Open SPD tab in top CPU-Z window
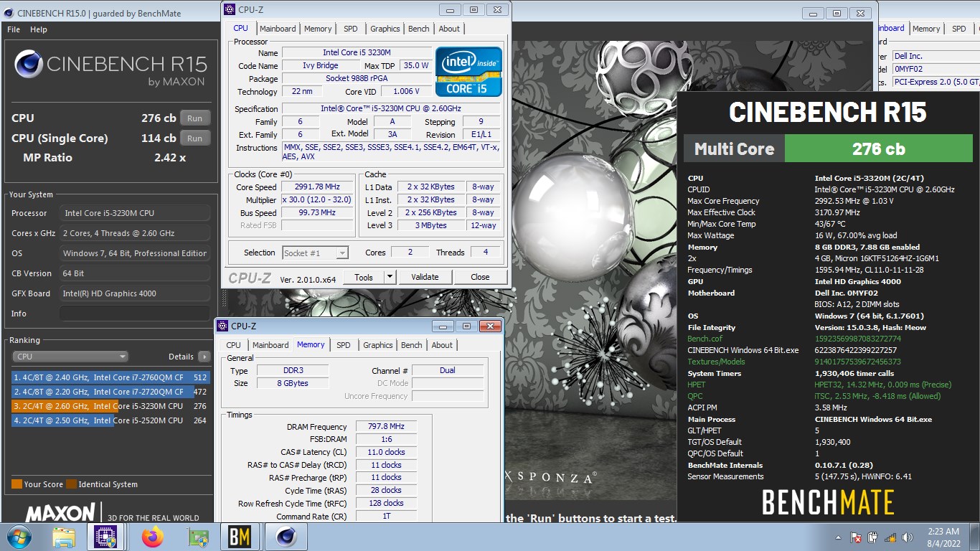This screenshot has width=980, height=551. point(350,29)
